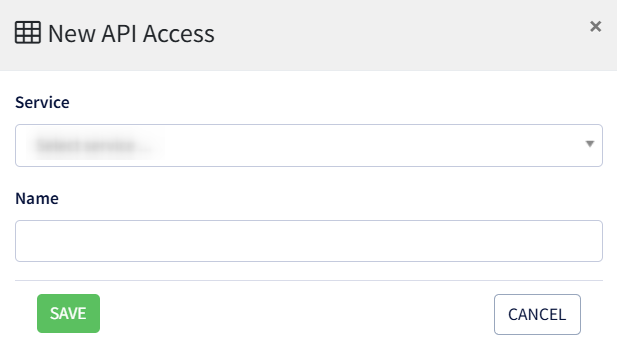The height and width of the screenshot is (360, 617).
Task: Expand the service selection combo box
Action: [308, 145]
